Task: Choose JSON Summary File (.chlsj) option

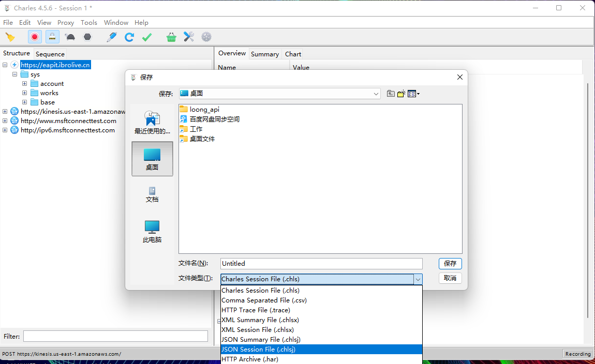Action: (x=321, y=340)
